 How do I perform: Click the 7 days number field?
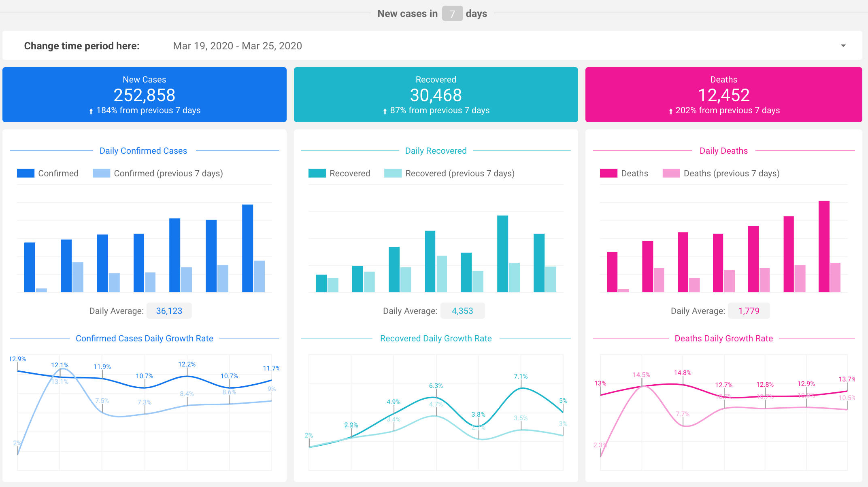click(452, 14)
